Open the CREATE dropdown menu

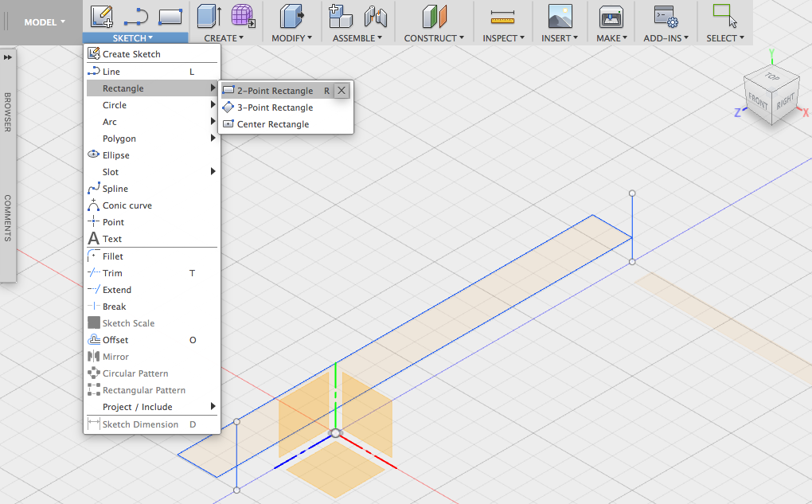coord(224,37)
